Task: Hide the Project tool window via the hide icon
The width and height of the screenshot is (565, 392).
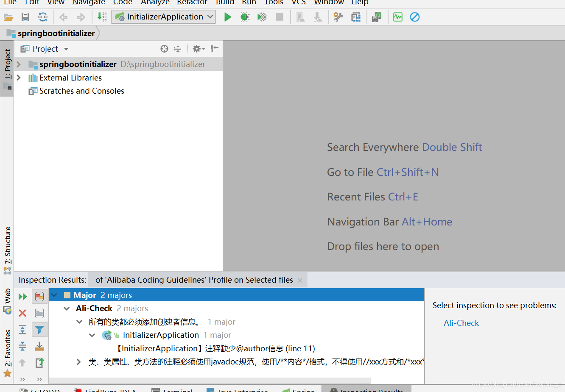Action: pos(215,49)
